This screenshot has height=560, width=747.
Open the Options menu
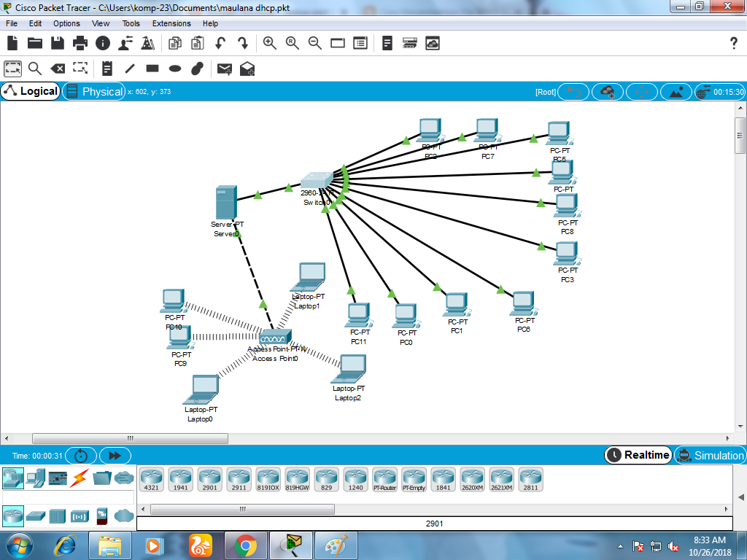click(x=66, y=23)
